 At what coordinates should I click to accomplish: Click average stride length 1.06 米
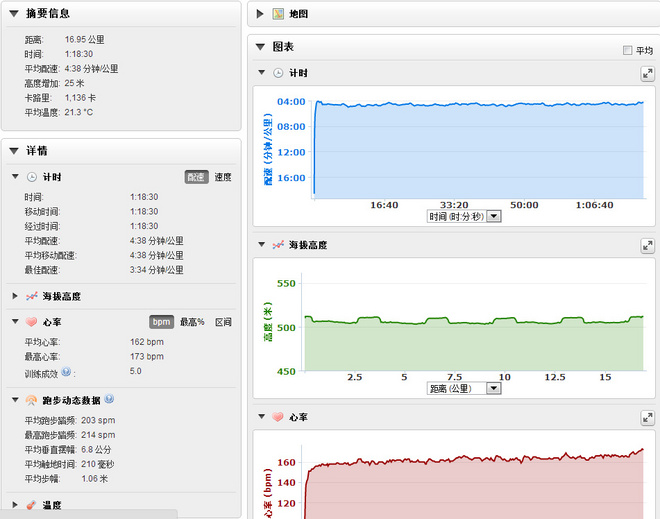(x=95, y=479)
